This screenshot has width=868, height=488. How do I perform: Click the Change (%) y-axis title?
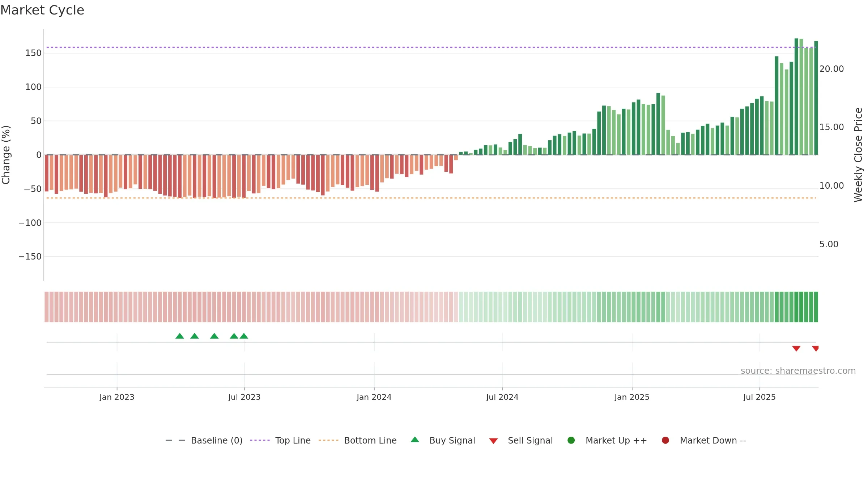tap(6, 155)
